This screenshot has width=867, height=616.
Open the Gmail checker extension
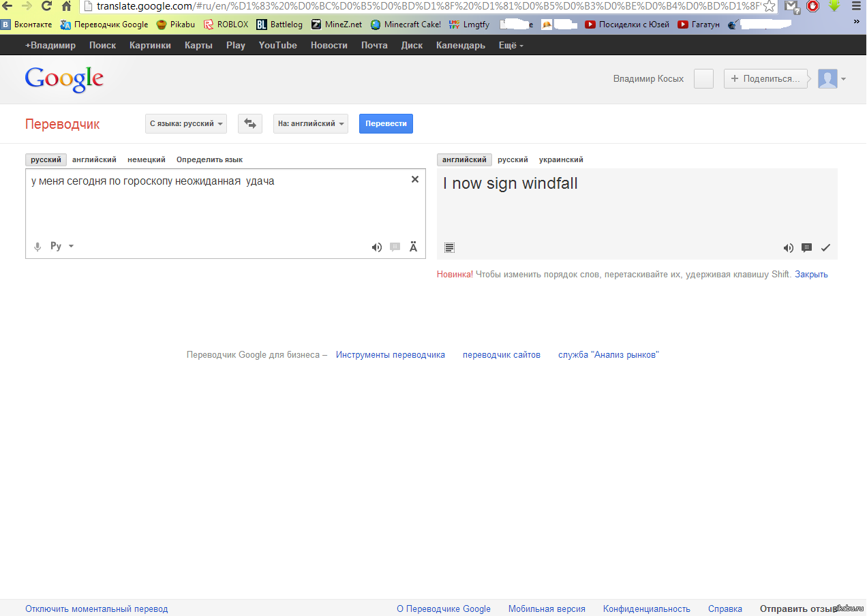tap(792, 7)
